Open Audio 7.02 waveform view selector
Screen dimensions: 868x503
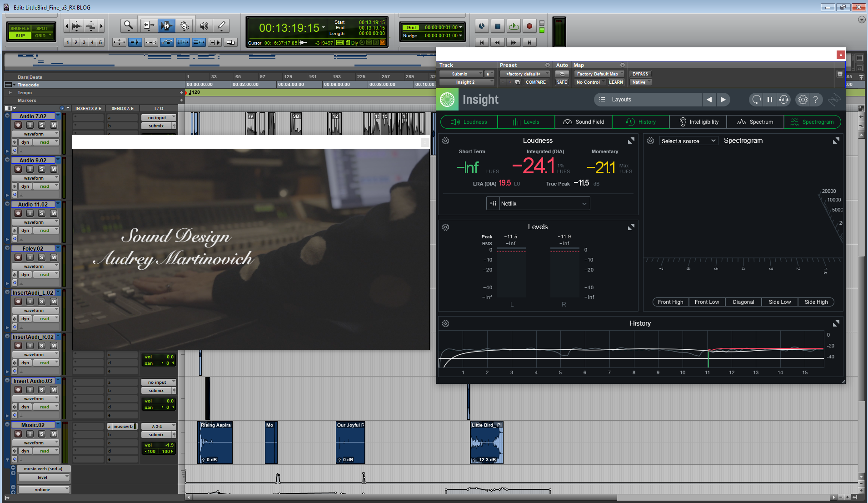click(x=35, y=134)
